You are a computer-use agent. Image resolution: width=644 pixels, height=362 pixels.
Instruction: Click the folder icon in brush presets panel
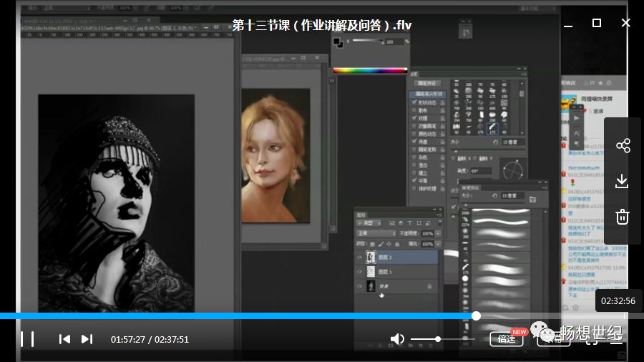click(532, 199)
